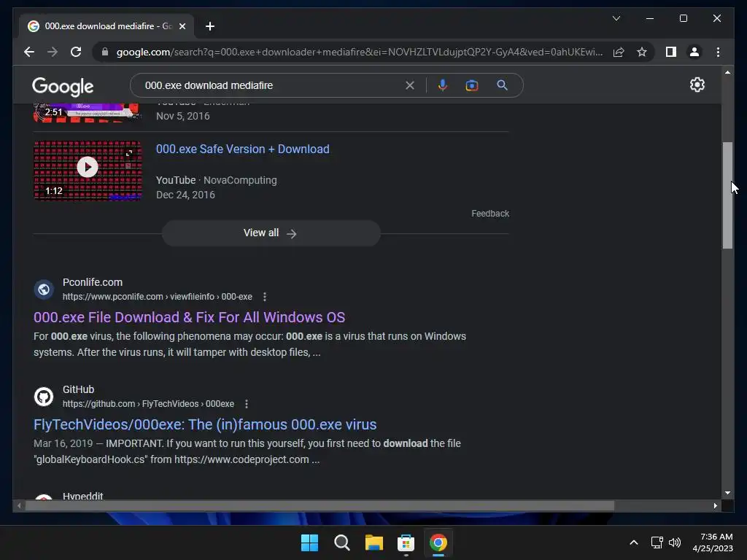Select the 000.exe download mediafire tab
The image size is (747, 560).
pos(107,26)
